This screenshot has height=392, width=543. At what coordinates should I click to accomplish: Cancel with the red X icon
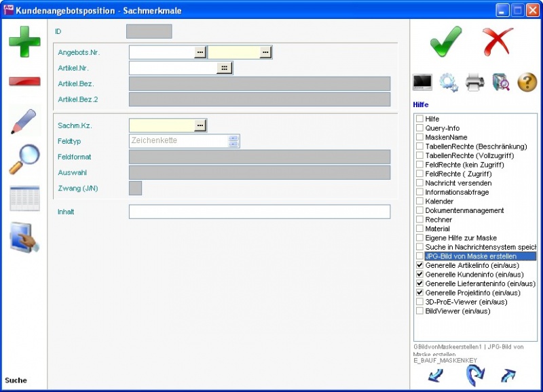coord(498,42)
